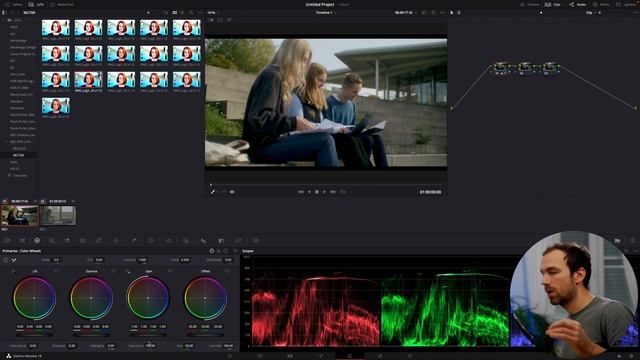Toggle the Timeline panel button
This screenshot has width=640, height=360.
[x=530, y=4]
